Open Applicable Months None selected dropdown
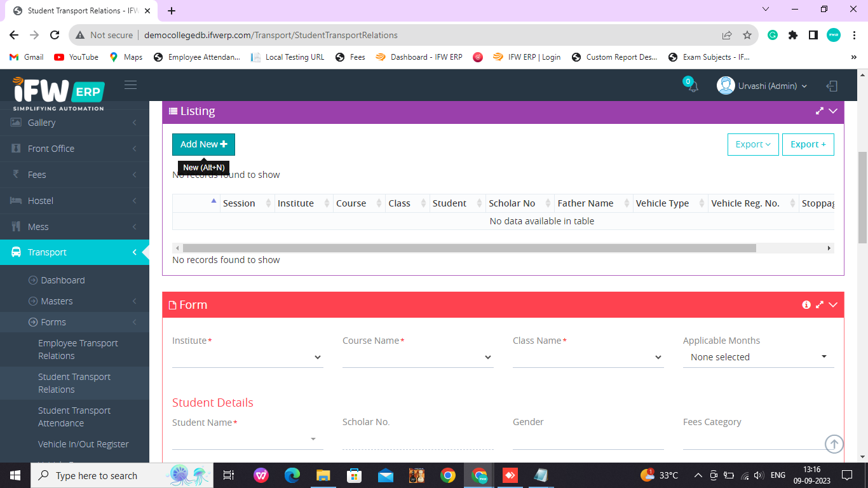The image size is (868, 488). click(x=759, y=357)
